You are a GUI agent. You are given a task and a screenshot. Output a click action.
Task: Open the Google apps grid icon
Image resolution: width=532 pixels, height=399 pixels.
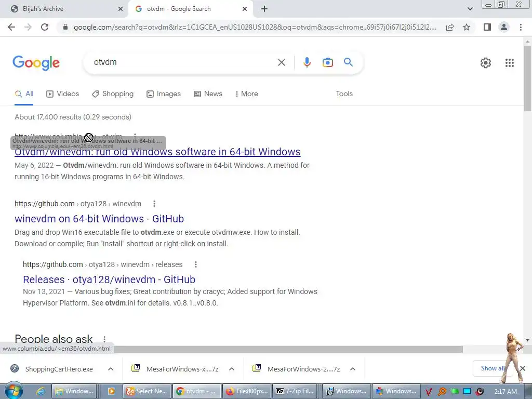click(x=509, y=63)
